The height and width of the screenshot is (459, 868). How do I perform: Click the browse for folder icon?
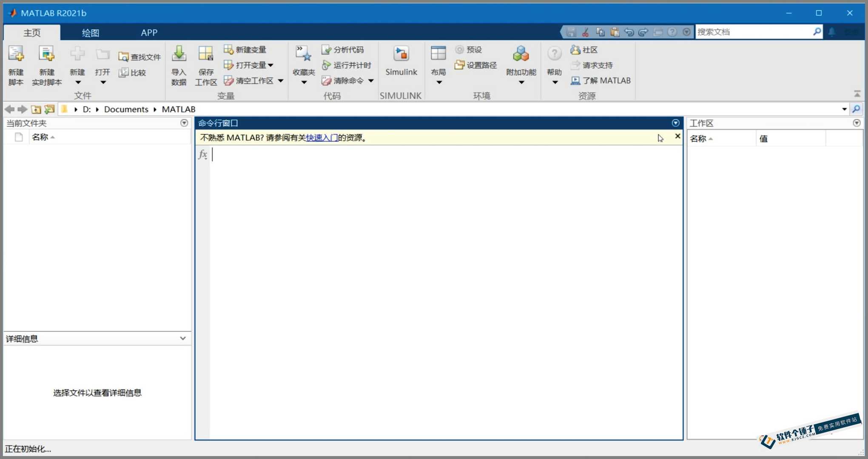click(x=50, y=109)
